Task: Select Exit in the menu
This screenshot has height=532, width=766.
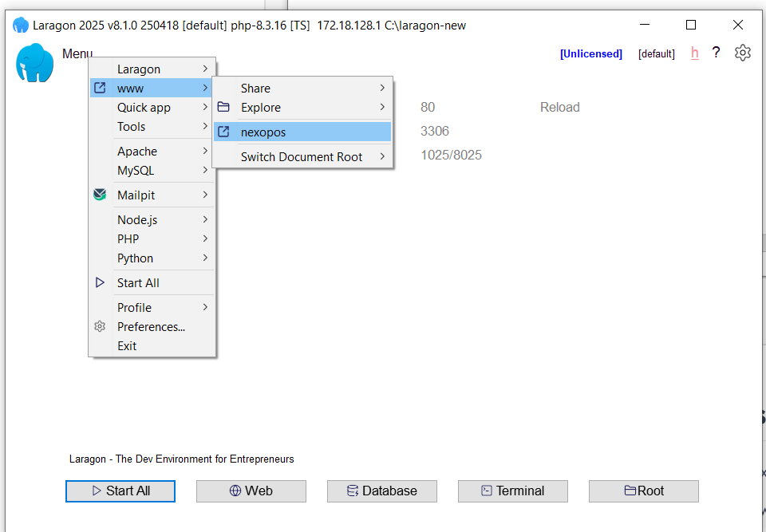Action: coord(152,345)
